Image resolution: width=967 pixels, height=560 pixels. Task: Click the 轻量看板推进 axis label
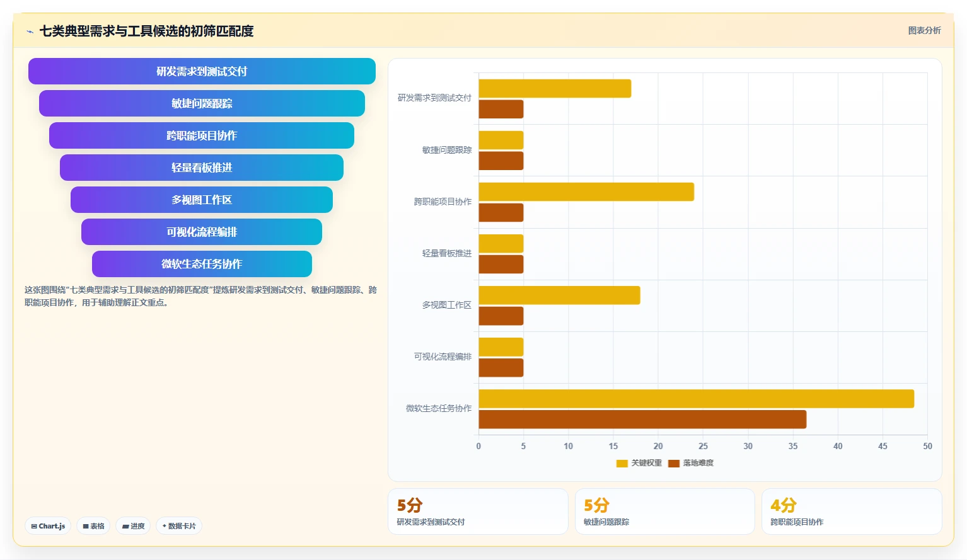(x=447, y=253)
